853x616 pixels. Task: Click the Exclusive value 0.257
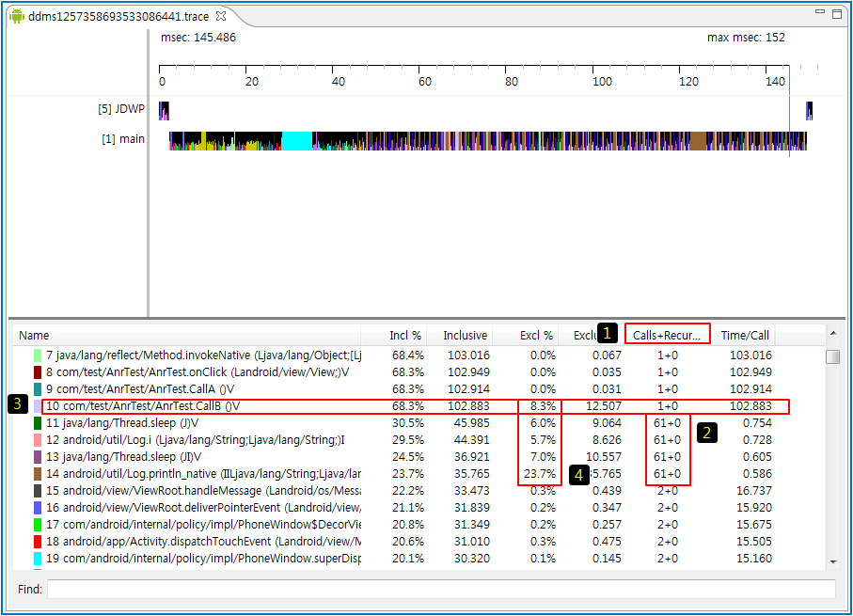[607, 524]
